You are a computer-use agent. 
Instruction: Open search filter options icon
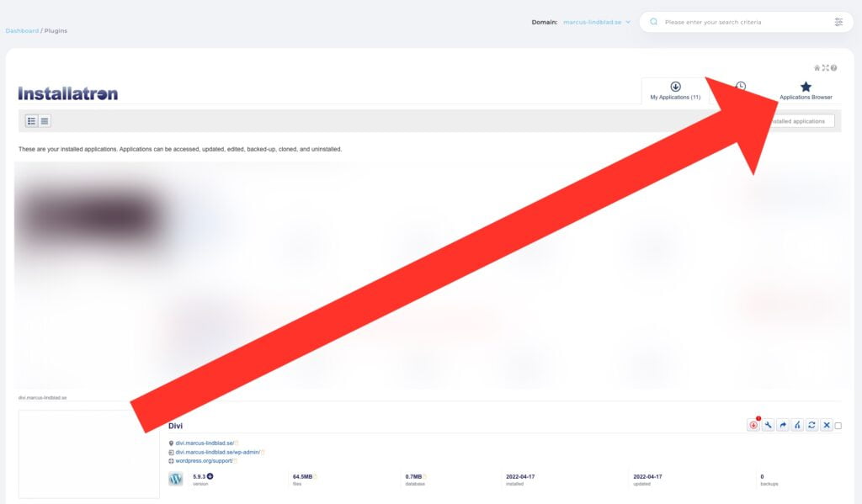838,22
